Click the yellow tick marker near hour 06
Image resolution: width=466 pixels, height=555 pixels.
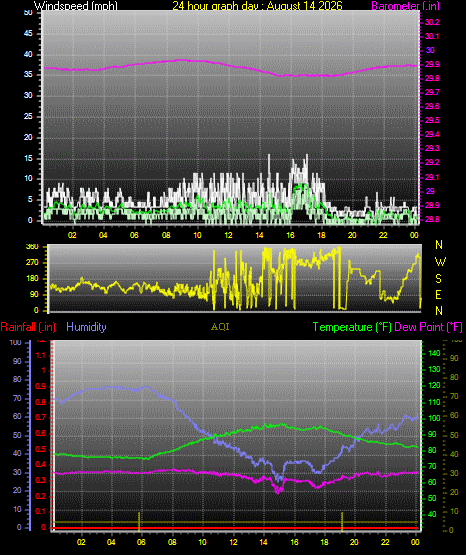point(139,521)
